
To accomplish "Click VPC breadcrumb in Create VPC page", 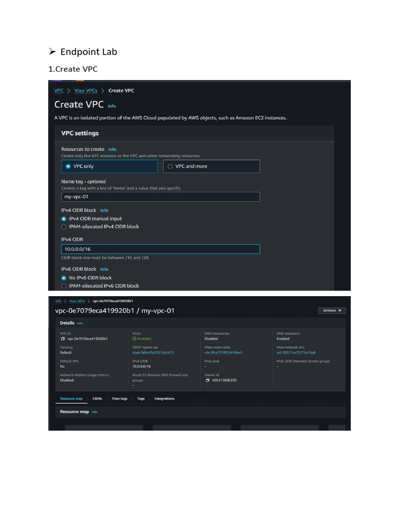I will tap(59, 90).
